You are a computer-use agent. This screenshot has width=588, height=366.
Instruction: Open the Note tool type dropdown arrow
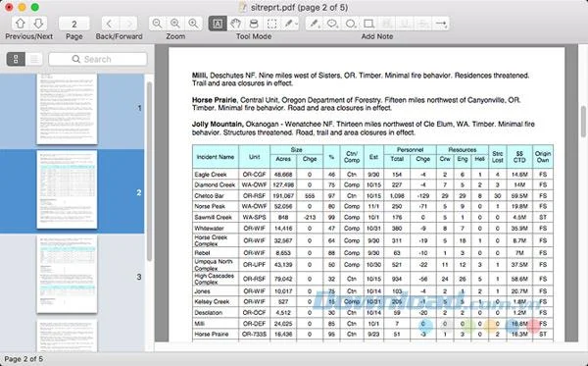(297, 24)
